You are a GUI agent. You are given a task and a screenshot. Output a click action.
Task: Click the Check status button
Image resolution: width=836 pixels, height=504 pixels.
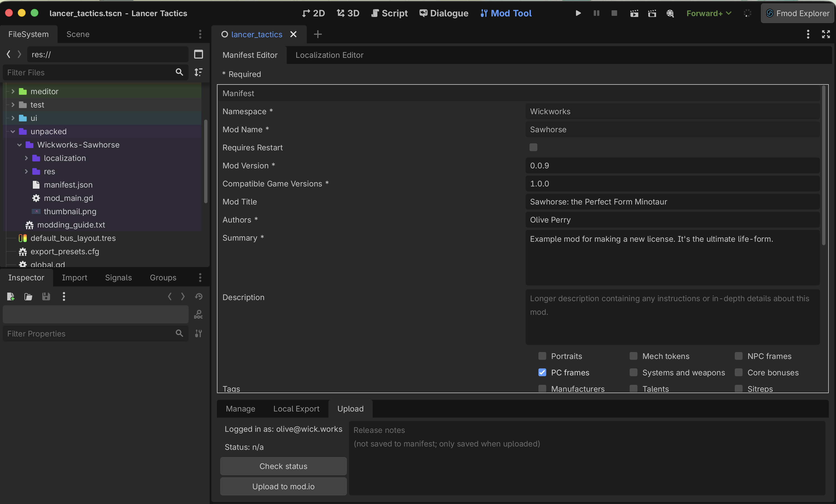pos(283,466)
